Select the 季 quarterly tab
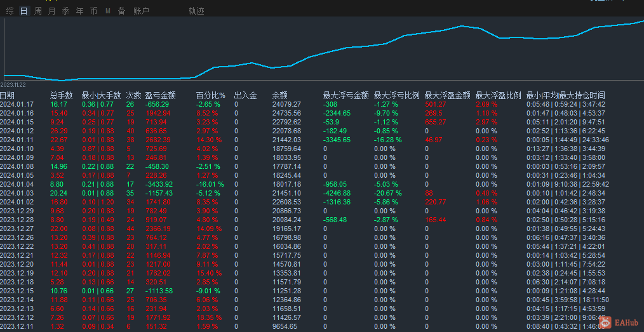The height and width of the screenshot is (332, 644). point(66,11)
